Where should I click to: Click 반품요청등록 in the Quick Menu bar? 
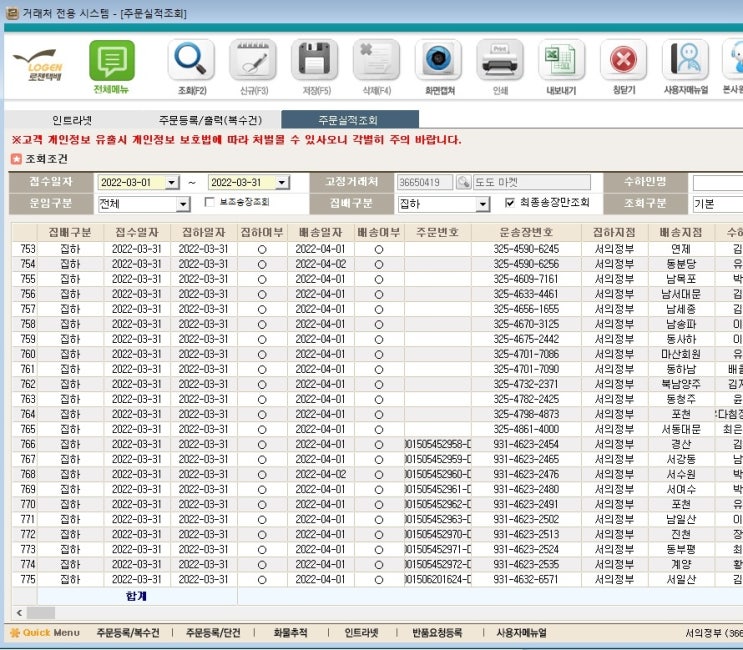[437, 633]
